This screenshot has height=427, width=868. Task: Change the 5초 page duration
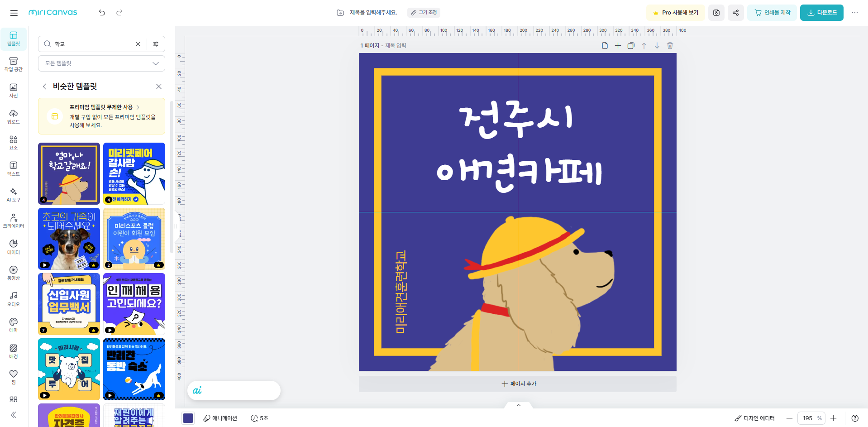260,418
